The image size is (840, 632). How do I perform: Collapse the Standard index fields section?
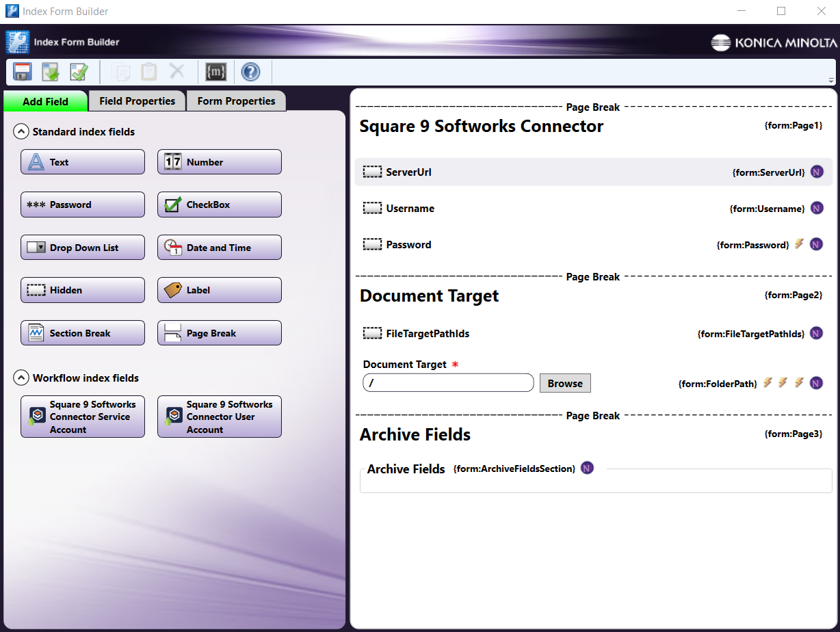(x=21, y=131)
